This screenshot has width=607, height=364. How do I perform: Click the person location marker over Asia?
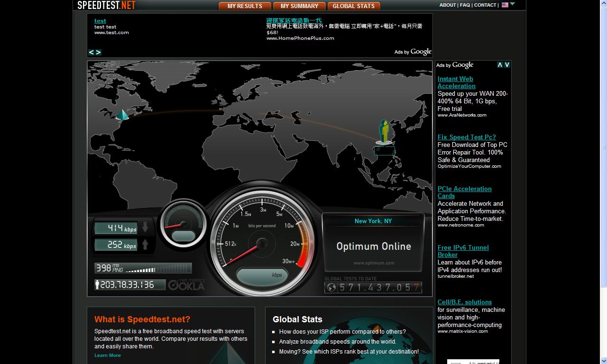click(384, 132)
